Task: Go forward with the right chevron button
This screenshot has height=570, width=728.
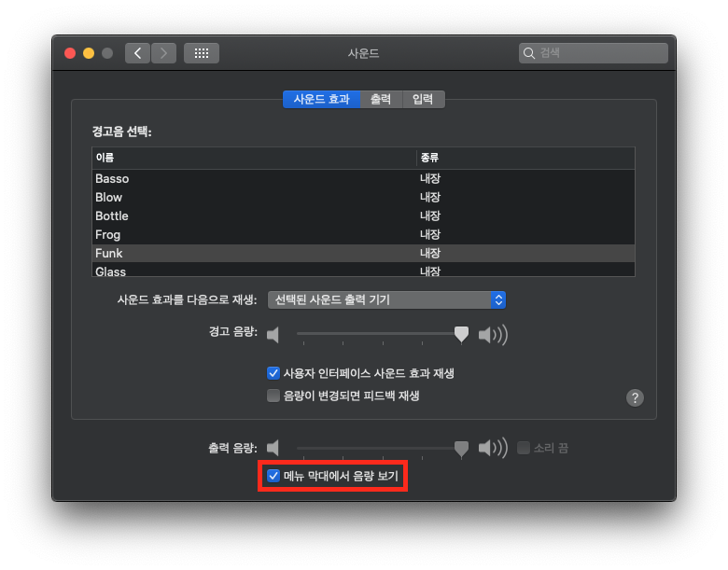Action: click(x=163, y=53)
